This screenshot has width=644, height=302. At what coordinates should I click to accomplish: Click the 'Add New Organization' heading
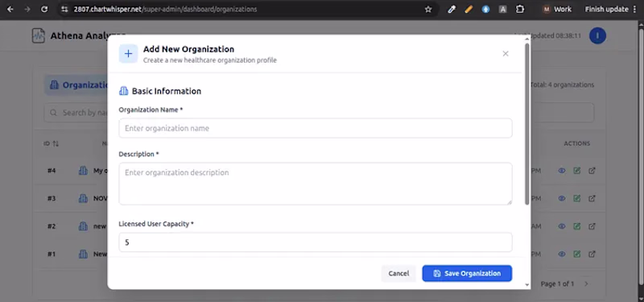(x=188, y=49)
